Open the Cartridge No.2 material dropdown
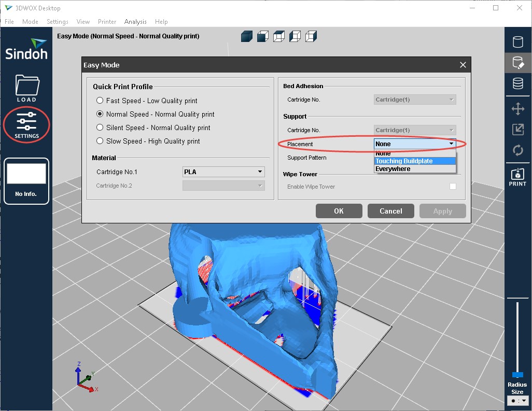The width and height of the screenshot is (532, 411). 223,186
